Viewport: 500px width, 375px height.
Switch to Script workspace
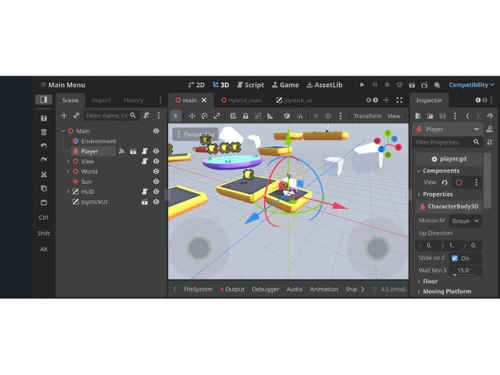coord(250,85)
